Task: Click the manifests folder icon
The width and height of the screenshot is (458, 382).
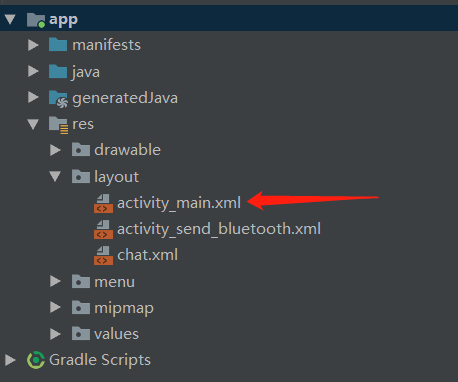Action: pyautogui.click(x=58, y=44)
